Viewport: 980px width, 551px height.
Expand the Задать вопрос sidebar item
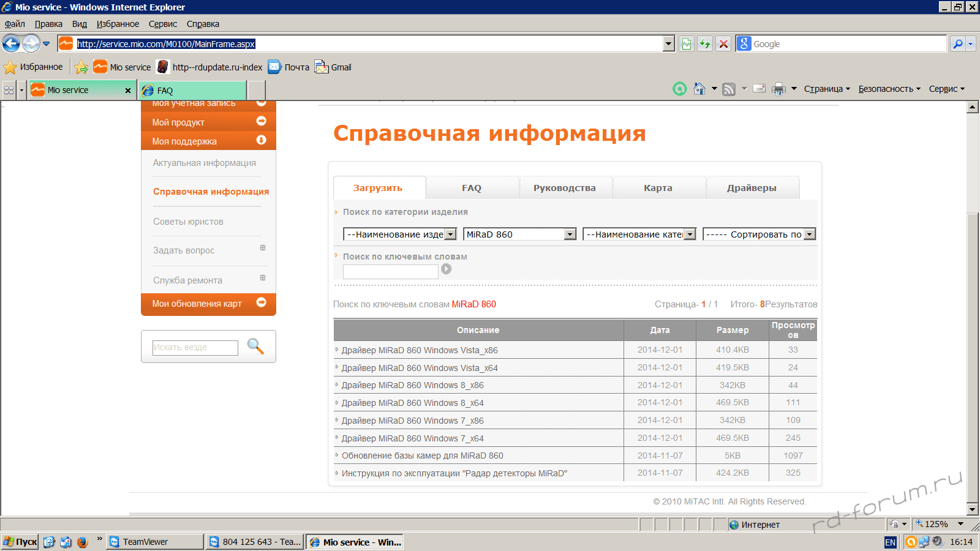[263, 248]
